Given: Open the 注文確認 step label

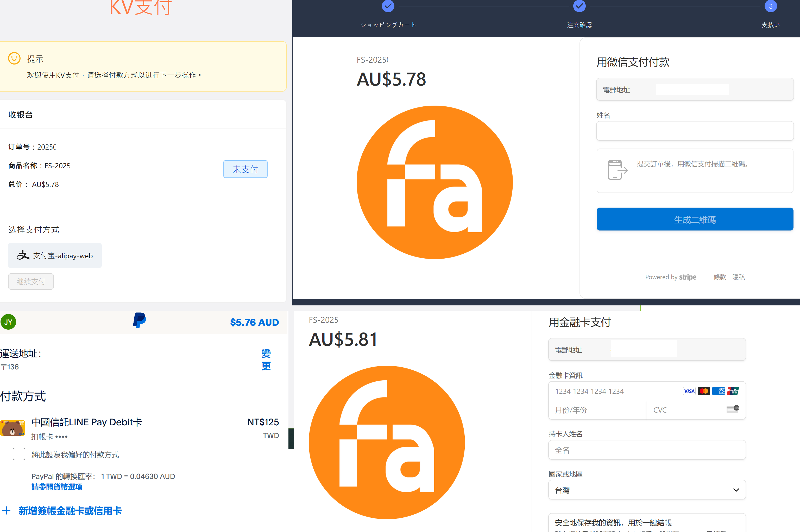Looking at the screenshot, I should pyautogui.click(x=579, y=25).
